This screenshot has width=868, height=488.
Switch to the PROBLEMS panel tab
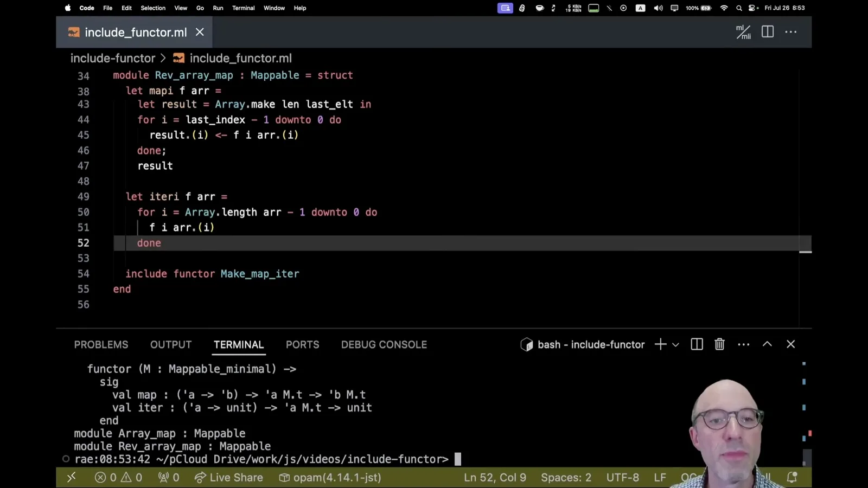(x=101, y=344)
